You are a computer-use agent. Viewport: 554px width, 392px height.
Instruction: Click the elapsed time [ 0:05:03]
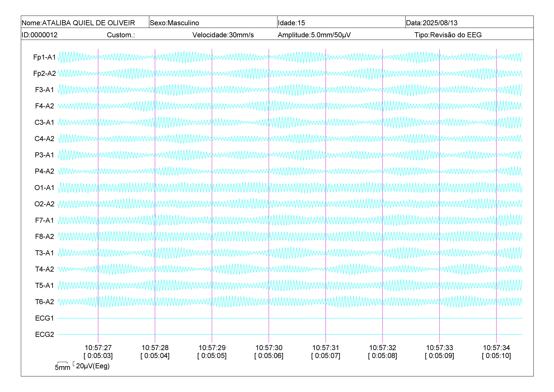pyautogui.click(x=98, y=356)
